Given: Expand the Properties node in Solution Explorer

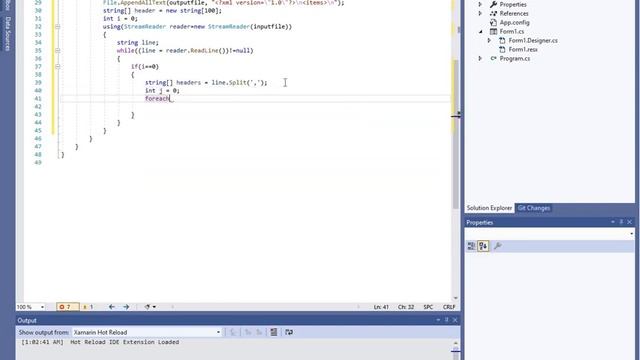Looking at the screenshot, I should (480, 4).
